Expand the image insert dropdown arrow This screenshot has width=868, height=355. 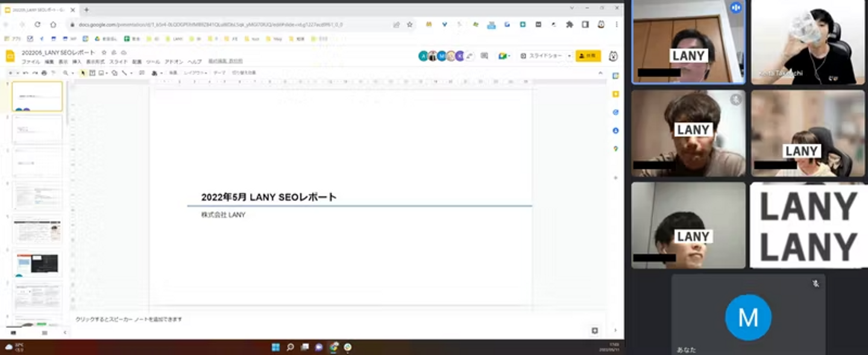coord(107,73)
